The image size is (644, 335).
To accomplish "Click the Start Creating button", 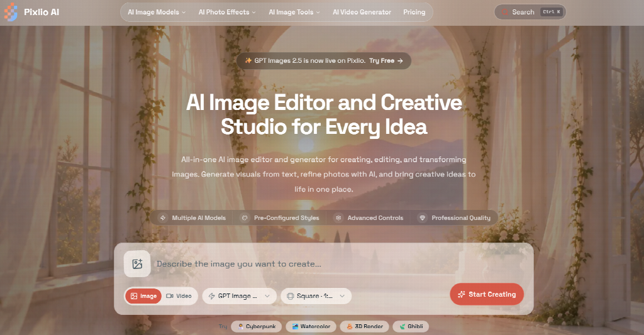I will (x=487, y=294).
